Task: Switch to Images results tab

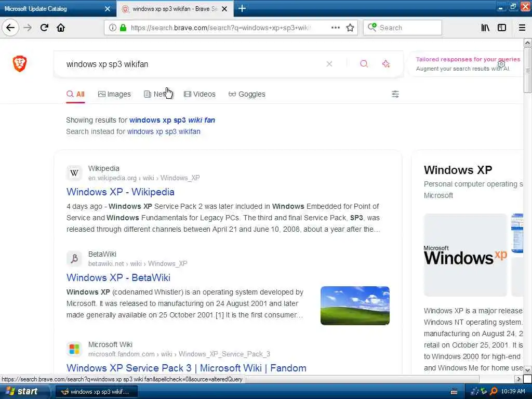Action: [x=114, y=94]
